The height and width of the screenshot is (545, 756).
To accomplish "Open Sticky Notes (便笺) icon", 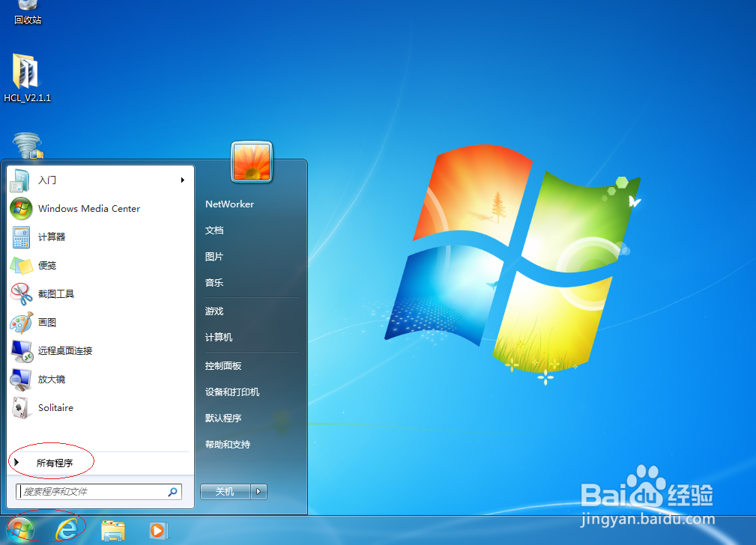I will pyautogui.click(x=21, y=266).
